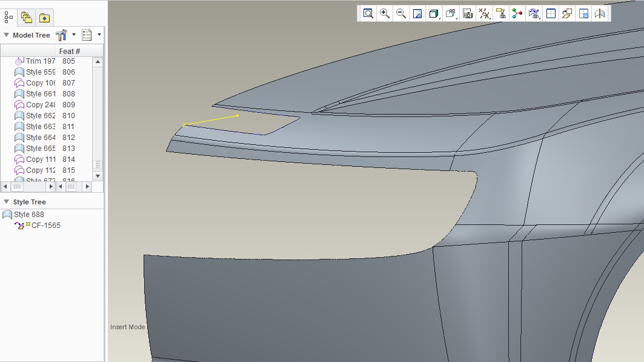This screenshot has width=644, height=362.
Task: Open Model Tree Settings hammer icon
Action: 61,35
